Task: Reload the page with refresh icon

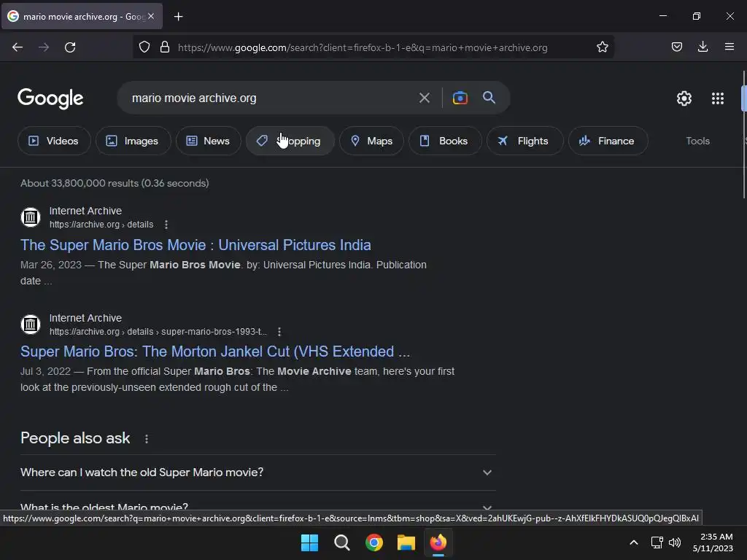Action: (x=70, y=47)
